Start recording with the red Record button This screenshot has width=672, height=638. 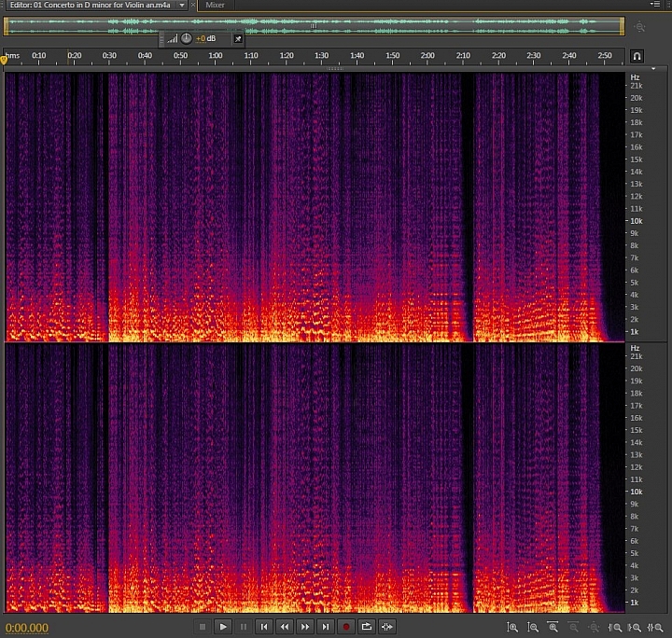pos(346,627)
